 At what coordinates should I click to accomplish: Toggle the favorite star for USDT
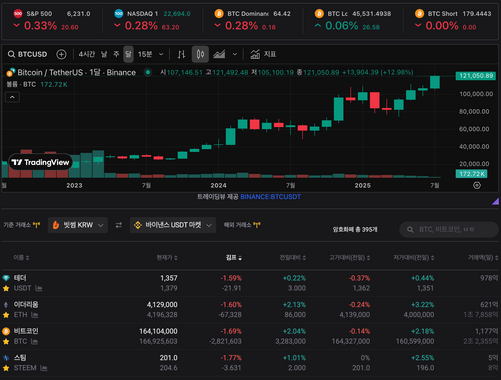(x=6, y=289)
